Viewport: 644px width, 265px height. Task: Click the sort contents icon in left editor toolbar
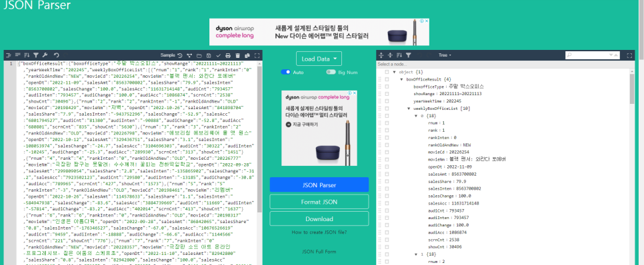click(x=27, y=55)
